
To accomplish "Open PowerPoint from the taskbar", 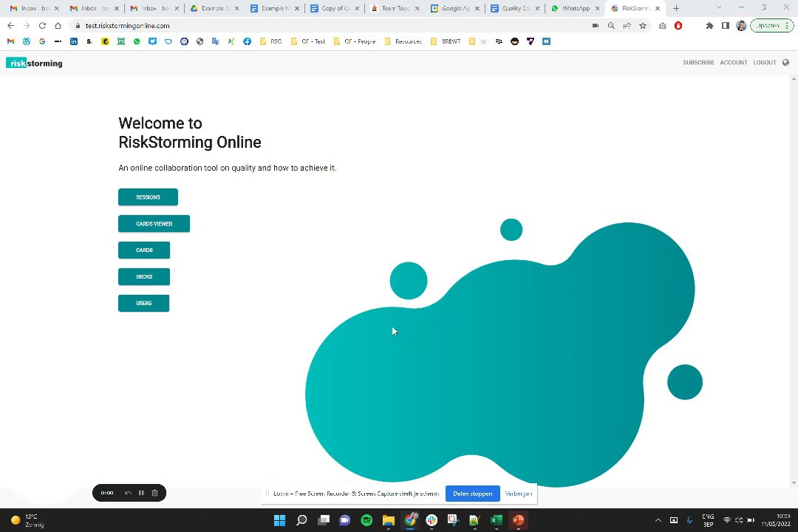I will coord(518,520).
